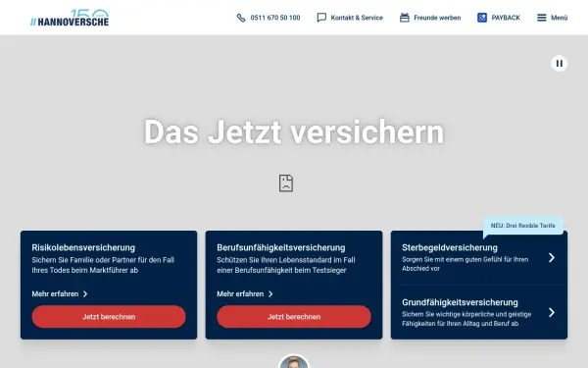Click the hamburger menu icon
This screenshot has width=588, height=368.
click(542, 18)
